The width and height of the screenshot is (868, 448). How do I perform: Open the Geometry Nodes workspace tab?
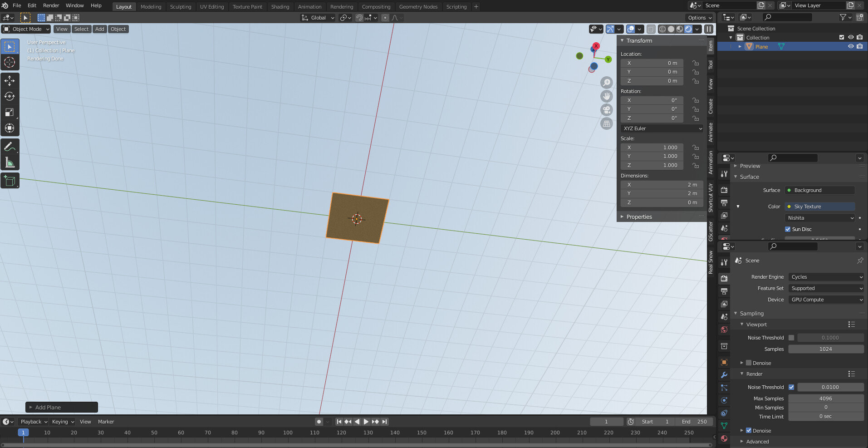(418, 7)
